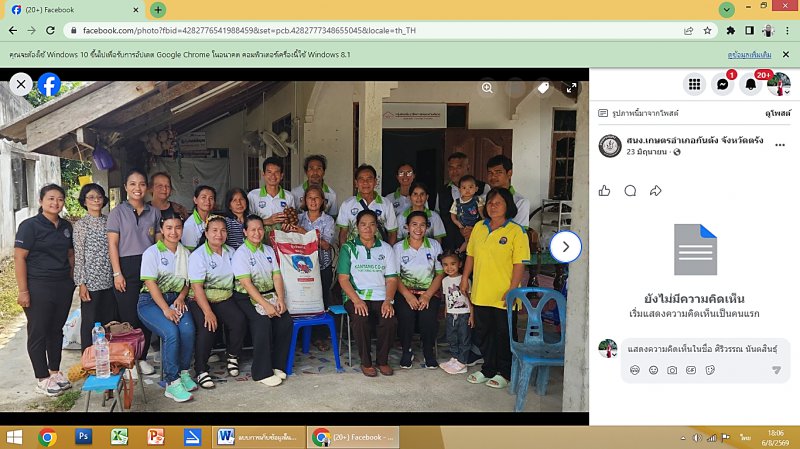Show hidden system tray icons

[x=684, y=438]
